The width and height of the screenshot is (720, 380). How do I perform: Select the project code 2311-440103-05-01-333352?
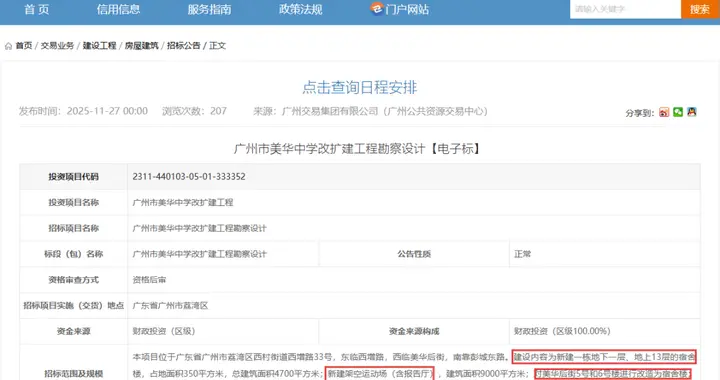point(189,176)
